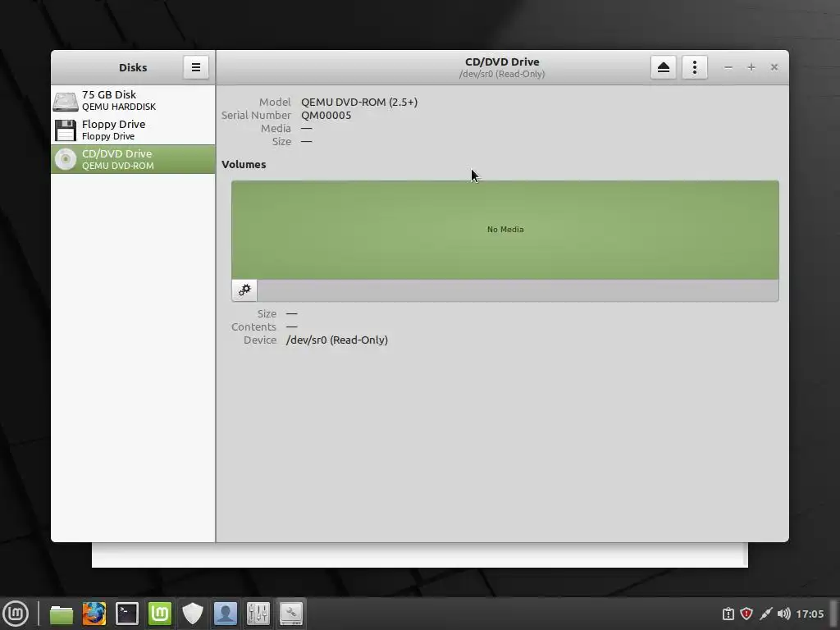Open the green Mint app in taskbar

coord(160,614)
